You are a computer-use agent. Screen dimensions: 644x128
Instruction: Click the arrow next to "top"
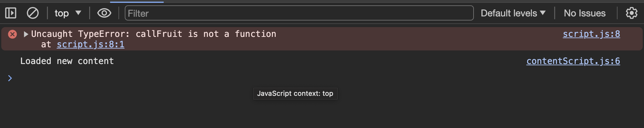coord(78,13)
